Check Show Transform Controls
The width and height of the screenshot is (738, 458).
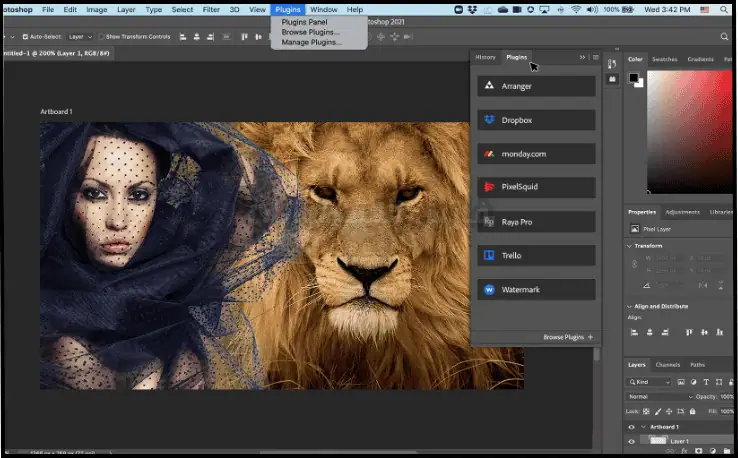point(101,36)
